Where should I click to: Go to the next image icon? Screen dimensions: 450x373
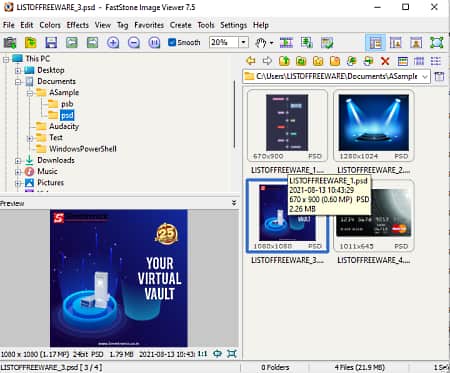click(92, 43)
